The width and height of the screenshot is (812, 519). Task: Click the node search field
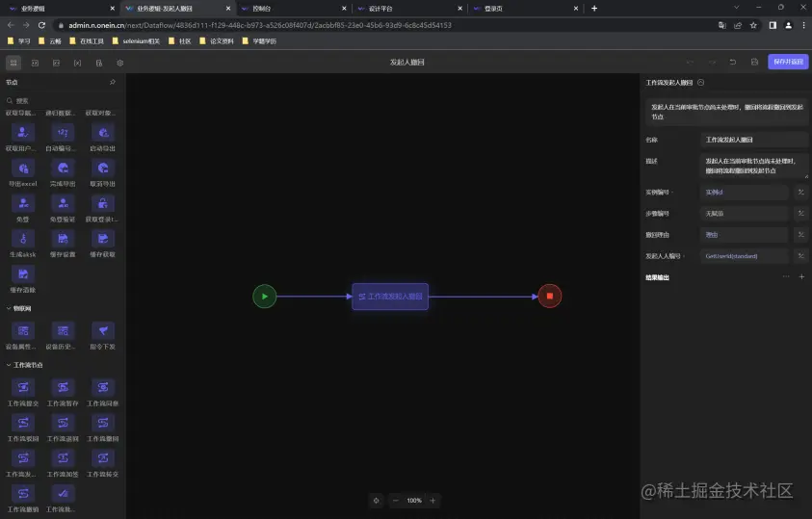coord(63,100)
